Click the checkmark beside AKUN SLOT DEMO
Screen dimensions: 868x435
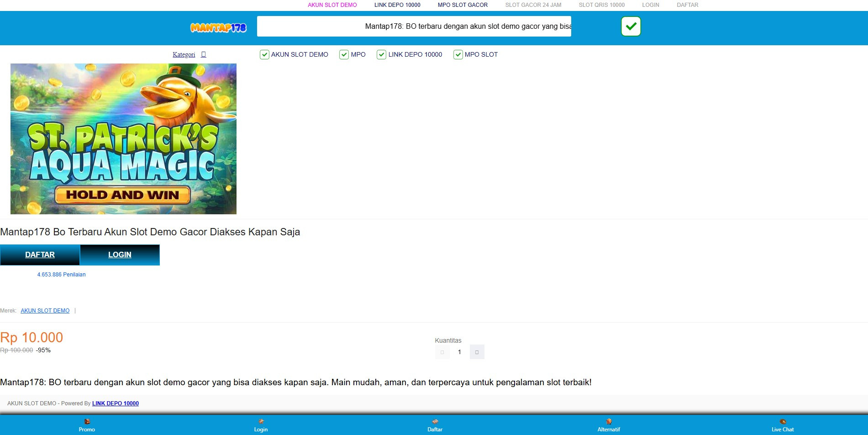point(264,55)
